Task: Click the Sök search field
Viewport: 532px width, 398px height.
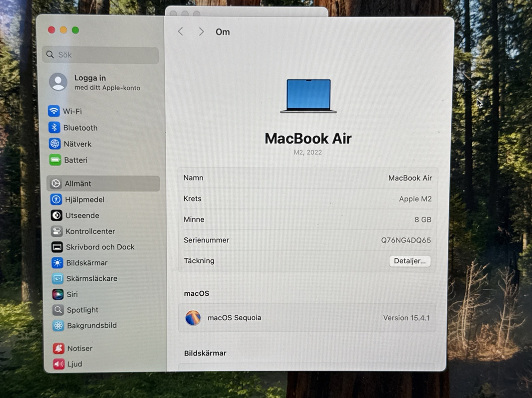Action: tap(100, 55)
